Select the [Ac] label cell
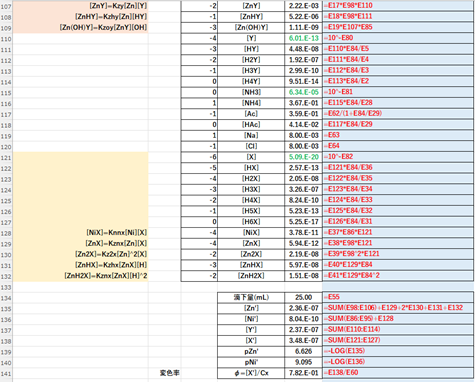The image size is (475, 382). coord(251,114)
